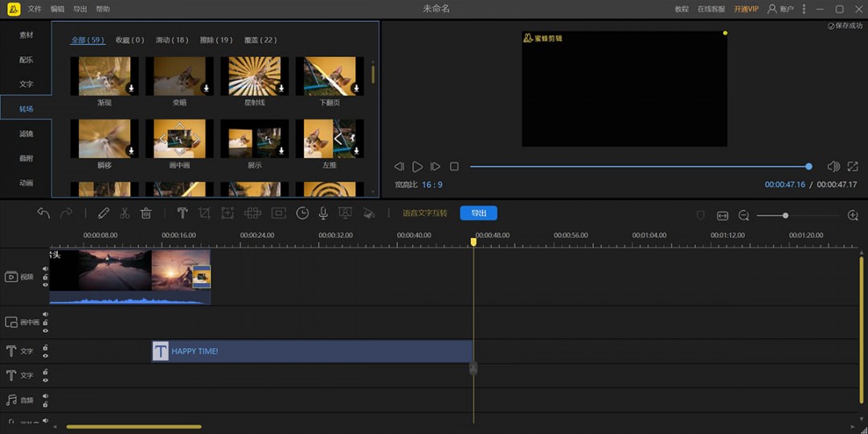The height and width of the screenshot is (434, 868).
Task: Click the pencil edit icon
Action: [104, 213]
